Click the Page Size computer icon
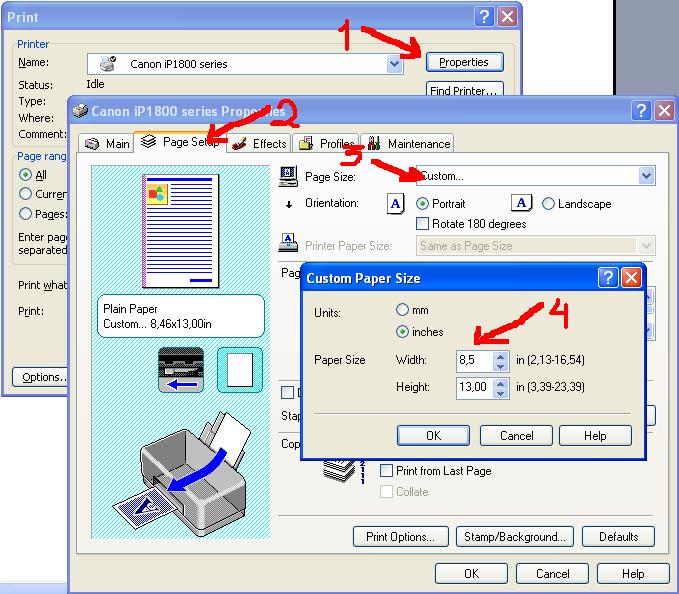Viewport: 679px width, 594px height. click(x=288, y=177)
